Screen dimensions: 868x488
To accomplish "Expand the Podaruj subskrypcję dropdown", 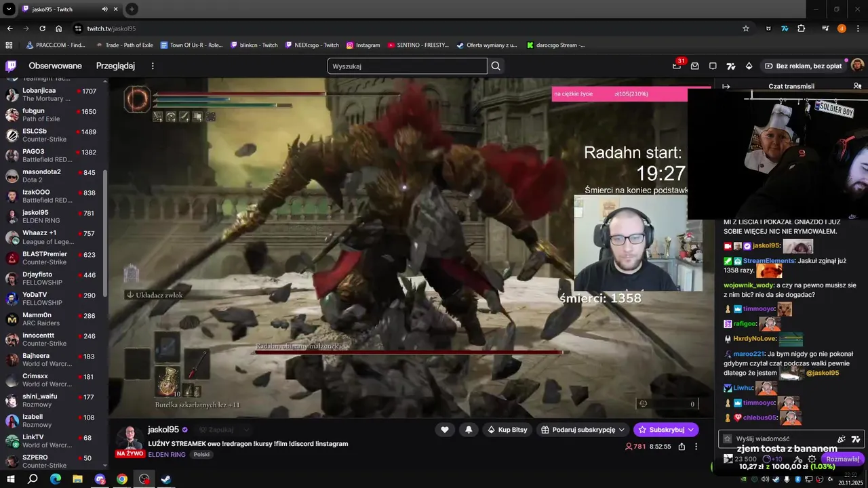I will 620,430.
